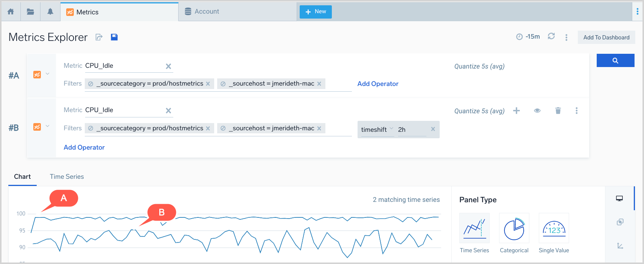The image size is (644, 264).
Task: Open the alerts bell icon
Action: click(50, 12)
